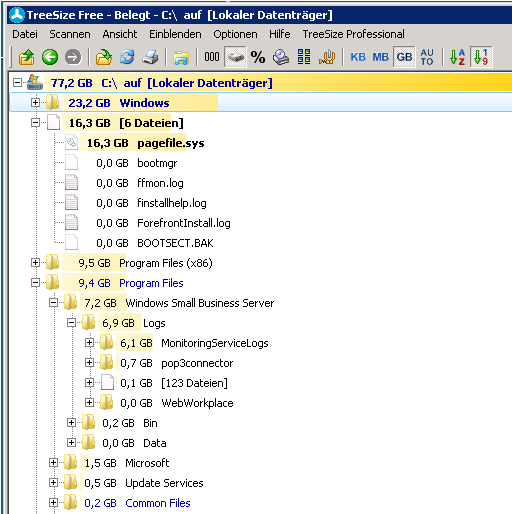This screenshot has height=514, width=512.
Task: Collapse the C:\ root drive node
Action: [x=17, y=82]
